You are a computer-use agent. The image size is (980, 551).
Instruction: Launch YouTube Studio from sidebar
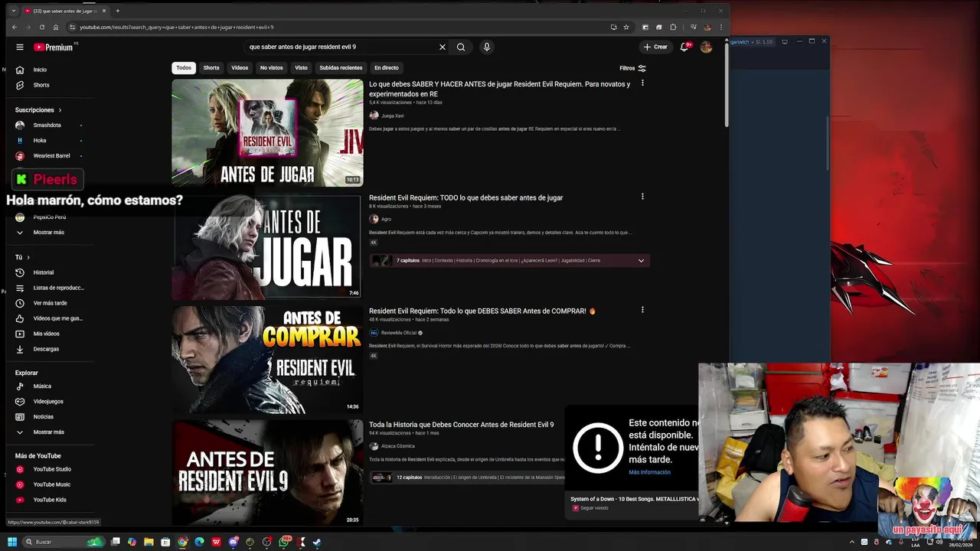click(x=51, y=469)
